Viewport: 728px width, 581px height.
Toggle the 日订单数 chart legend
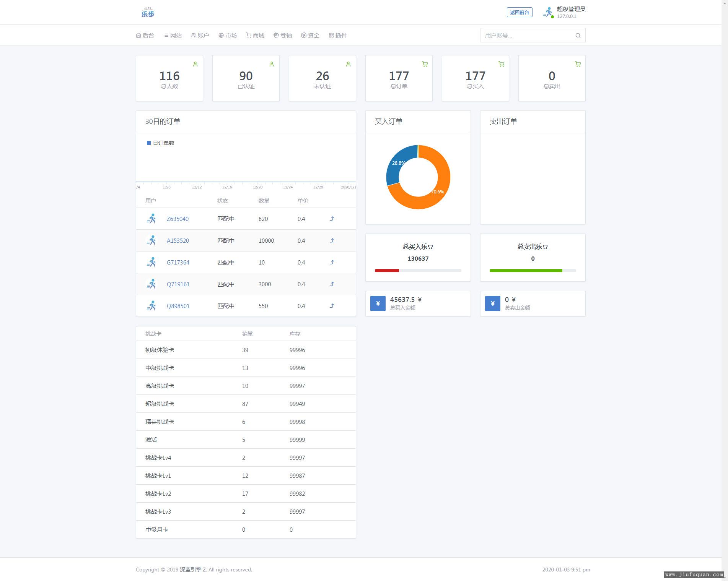click(x=160, y=143)
